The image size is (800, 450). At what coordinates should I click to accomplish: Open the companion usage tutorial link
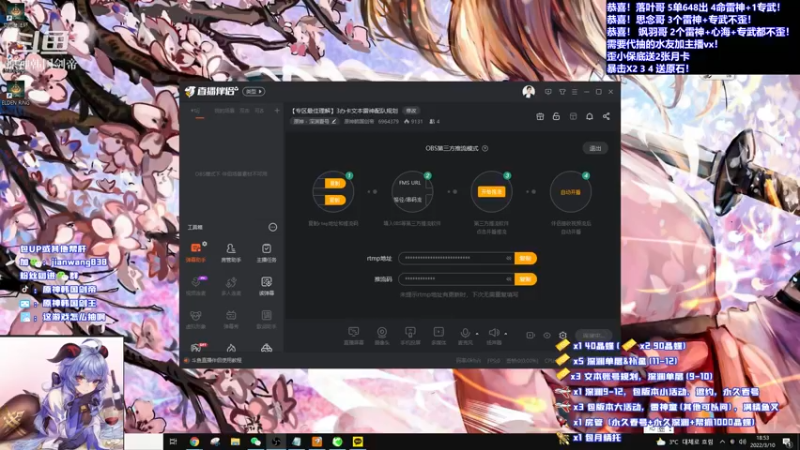point(216,360)
